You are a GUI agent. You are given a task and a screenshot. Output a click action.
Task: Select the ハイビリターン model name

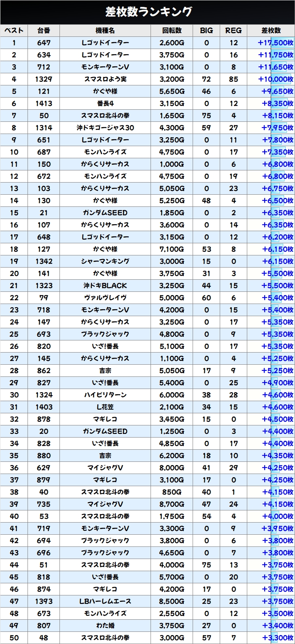click(x=105, y=395)
